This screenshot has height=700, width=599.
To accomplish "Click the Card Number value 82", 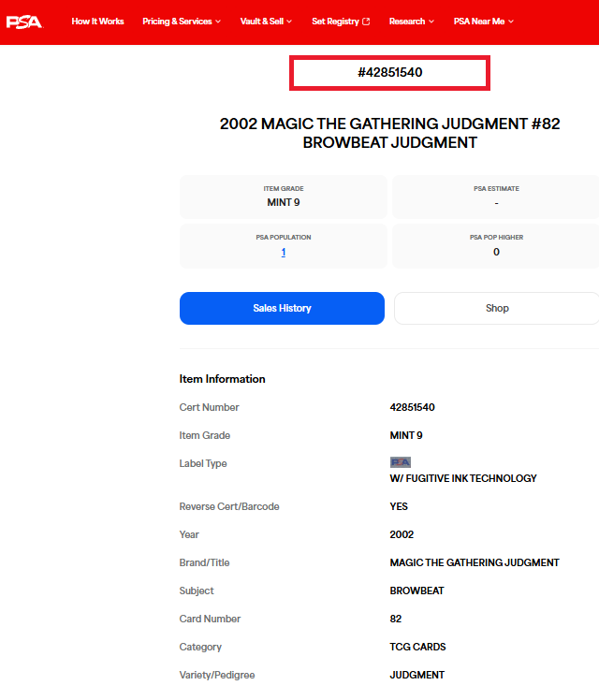I will (396, 620).
